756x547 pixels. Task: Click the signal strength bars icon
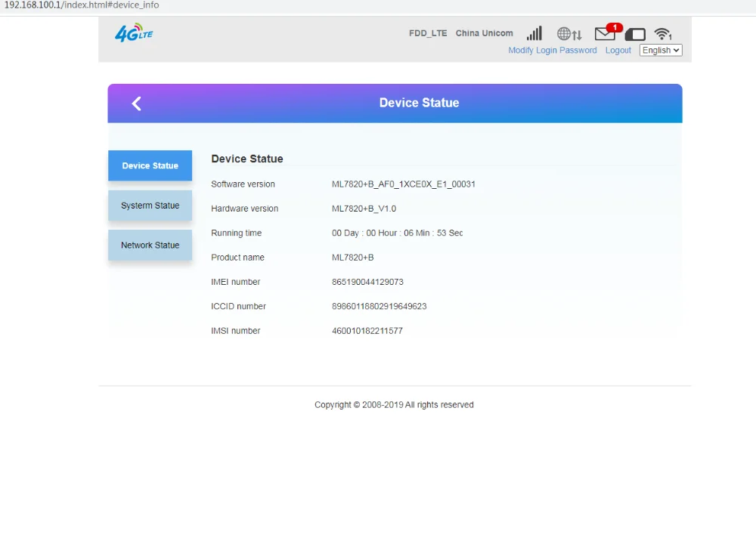click(x=534, y=33)
